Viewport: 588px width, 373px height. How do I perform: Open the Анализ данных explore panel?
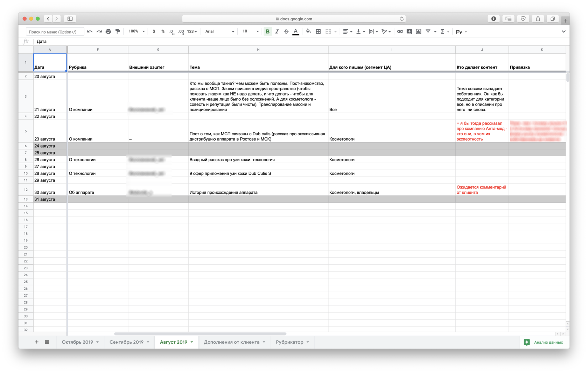544,342
